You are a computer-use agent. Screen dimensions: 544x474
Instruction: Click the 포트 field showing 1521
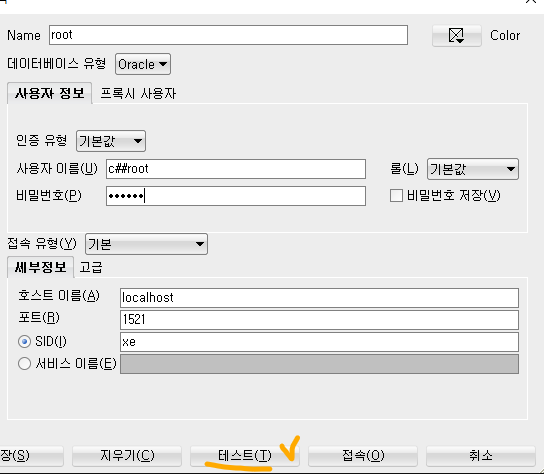click(319, 320)
